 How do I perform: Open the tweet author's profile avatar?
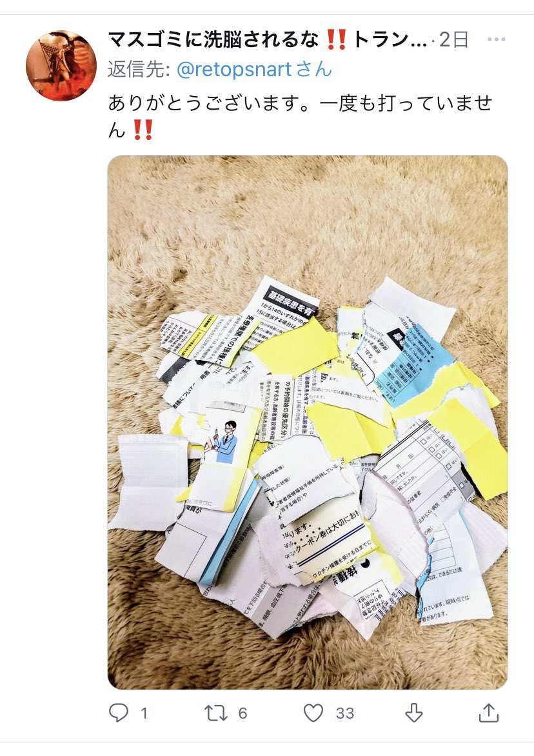pos(61,66)
